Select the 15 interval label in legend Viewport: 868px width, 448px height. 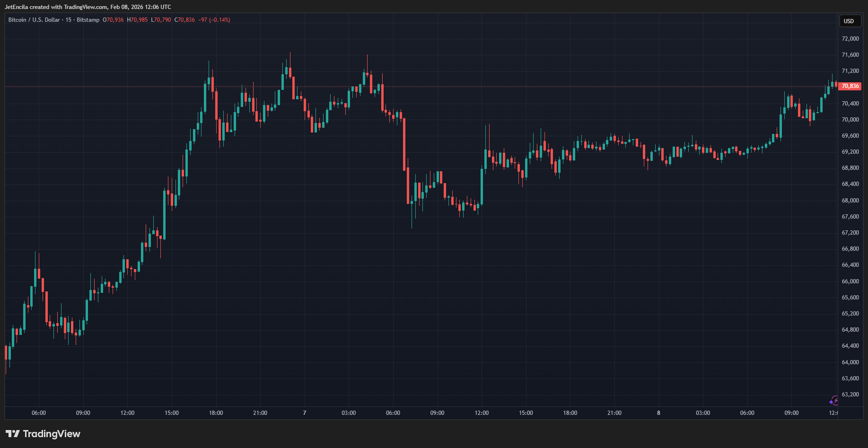(69, 20)
